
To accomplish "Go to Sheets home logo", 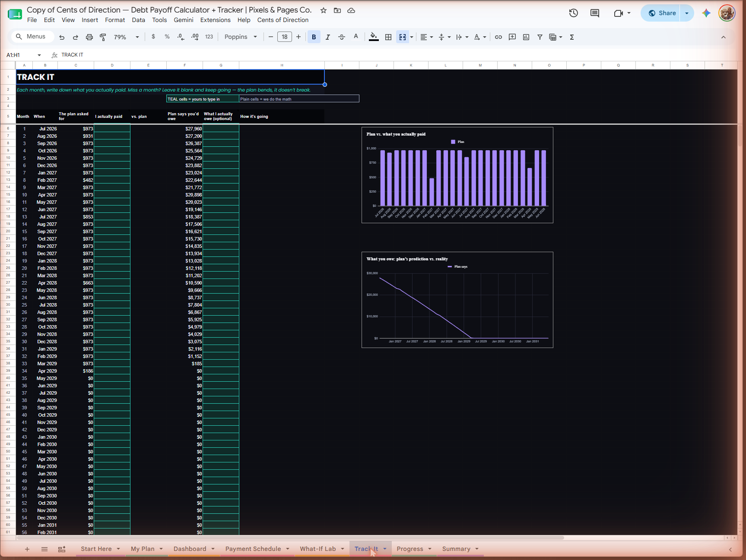I will (x=15, y=14).
